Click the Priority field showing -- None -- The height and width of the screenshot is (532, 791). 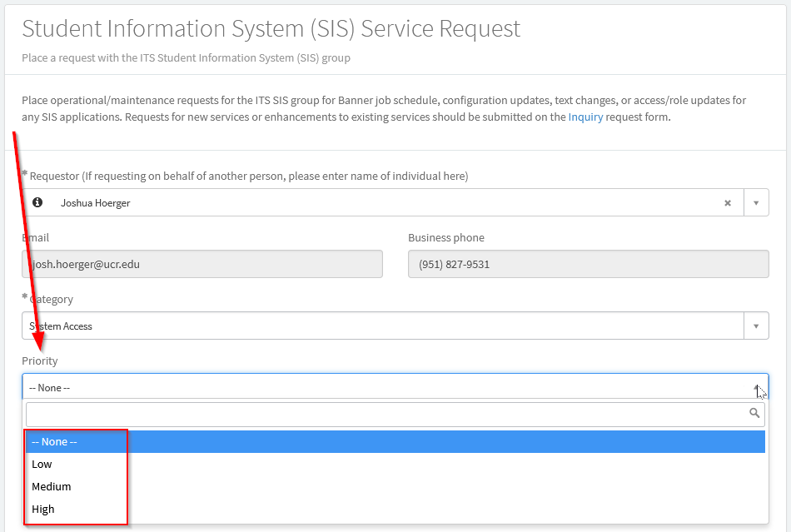[x=383, y=388]
